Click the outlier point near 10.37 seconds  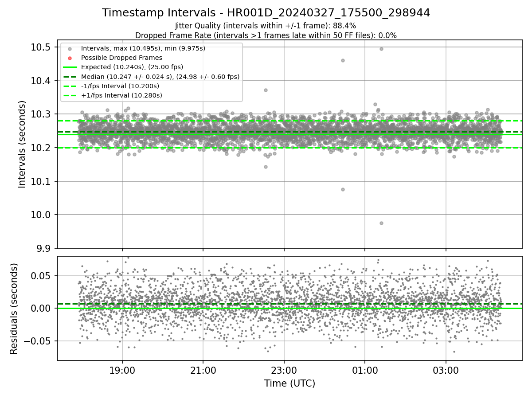coord(266,90)
